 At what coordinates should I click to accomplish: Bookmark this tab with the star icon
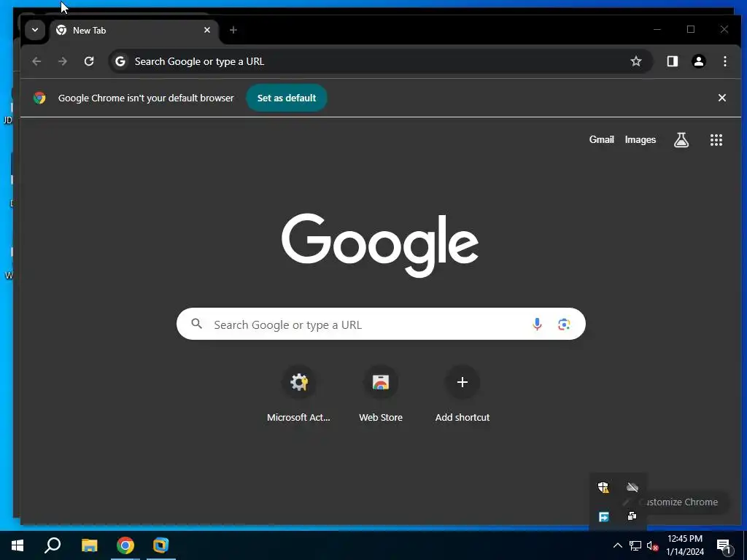point(636,61)
